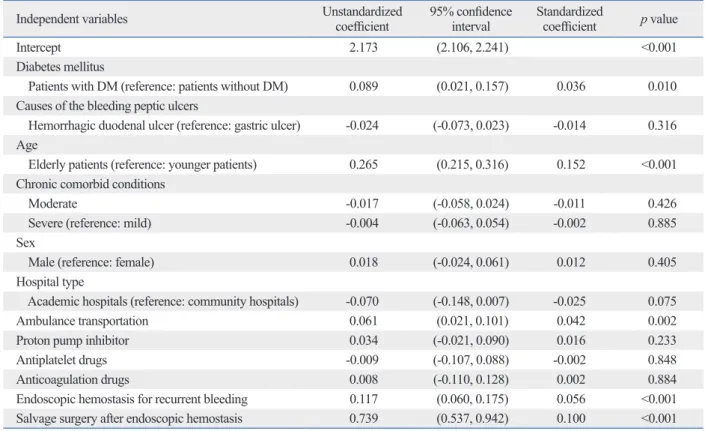The image size is (705, 431).
Task: Click 'Male (reference: female)' row label
Action: (x=91, y=262)
